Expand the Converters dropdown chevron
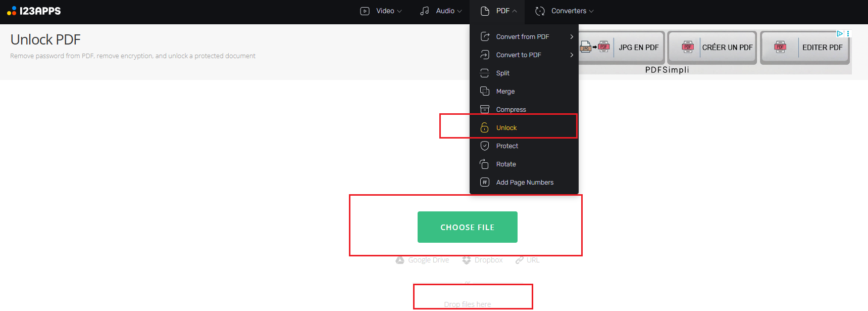868x311 pixels. click(591, 11)
